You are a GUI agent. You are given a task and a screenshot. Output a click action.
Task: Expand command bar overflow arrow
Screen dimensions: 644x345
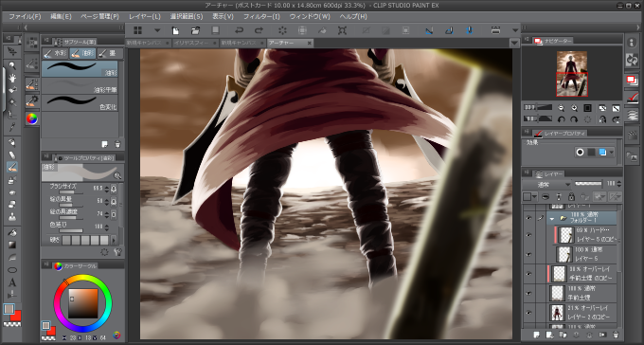point(515,30)
